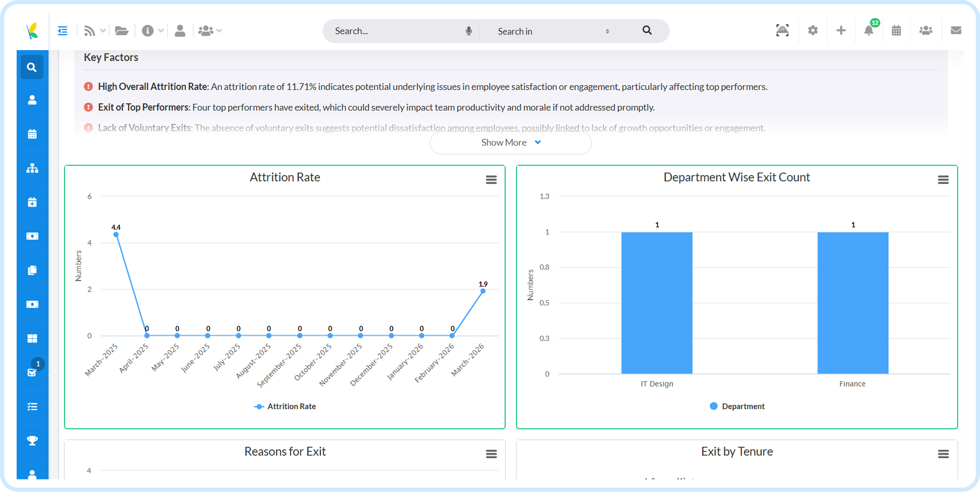Open the team people icon in the header
Screen dimensions: 980x492
[x=926, y=31]
